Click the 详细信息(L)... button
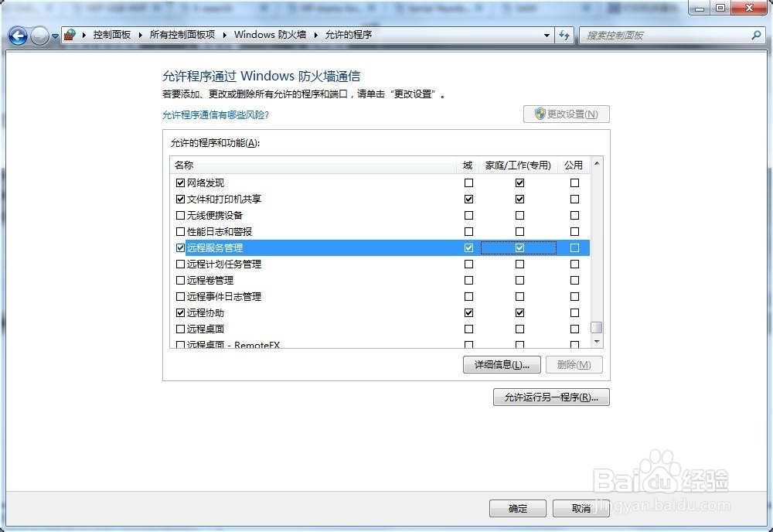This screenshot has width=773, height=532. (502, 365)
